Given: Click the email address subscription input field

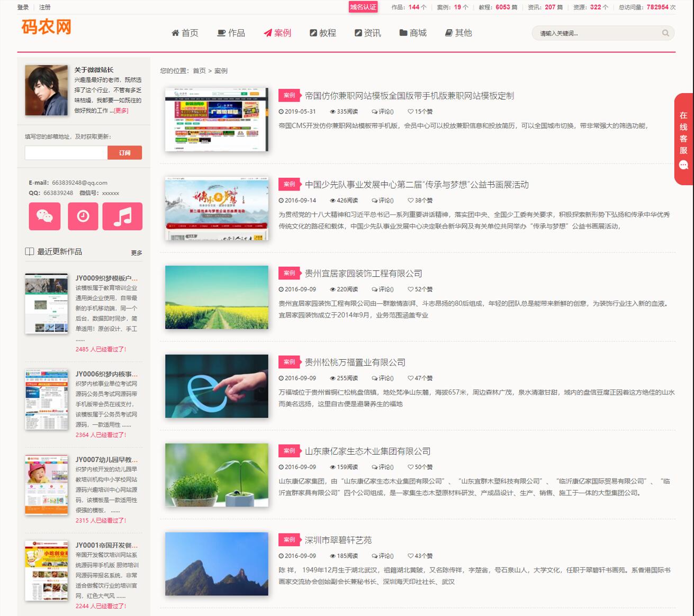Looking at the screenshot, I should point(66,152).
